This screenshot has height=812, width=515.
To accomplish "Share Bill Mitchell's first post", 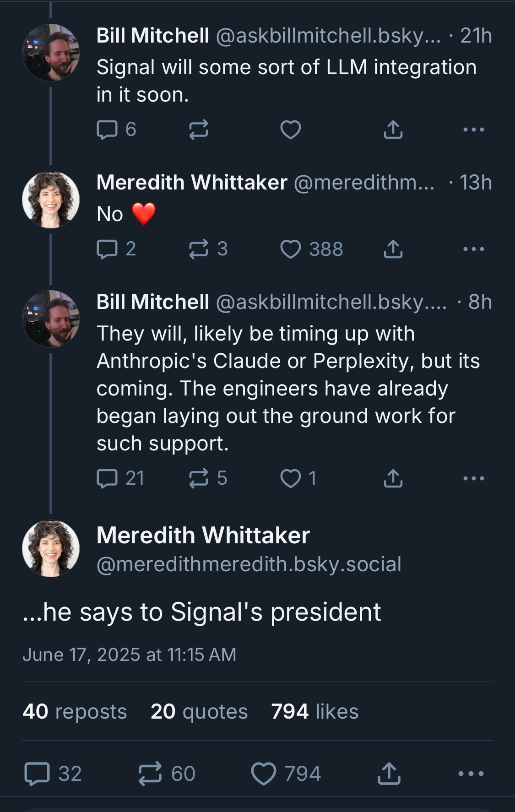I will pos(393,130).
